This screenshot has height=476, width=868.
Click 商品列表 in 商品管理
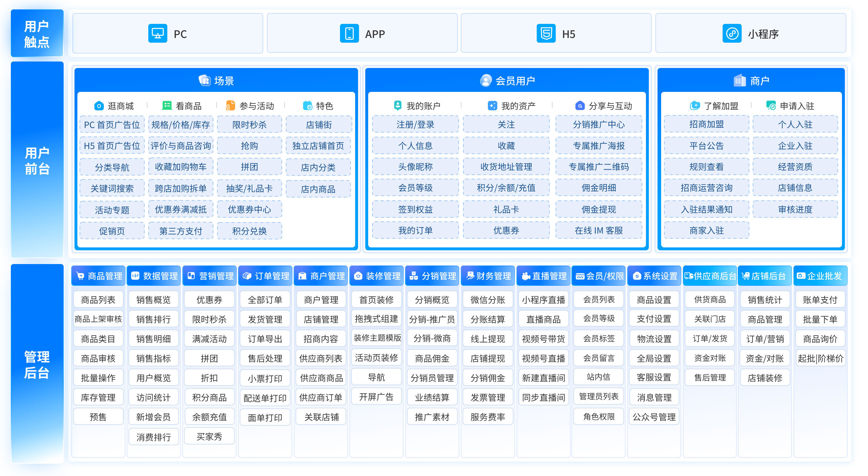(98, 299)
